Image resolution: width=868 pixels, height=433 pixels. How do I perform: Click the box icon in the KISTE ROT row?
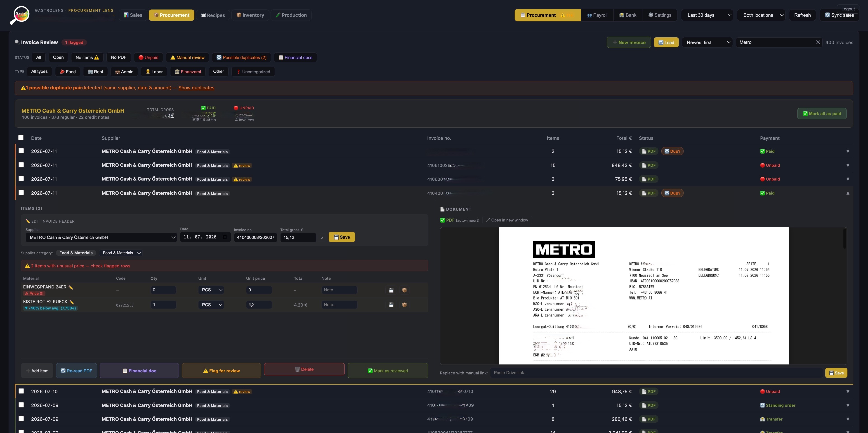tap(404, 305)
